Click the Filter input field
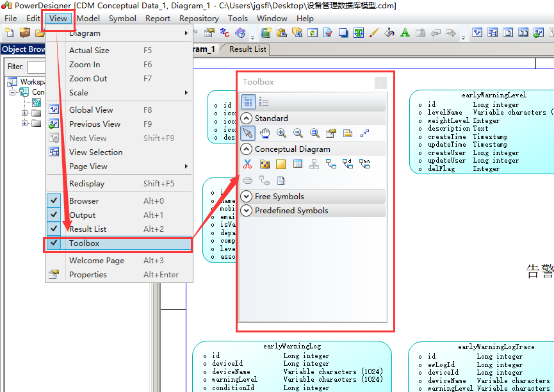 pos(36,67)
